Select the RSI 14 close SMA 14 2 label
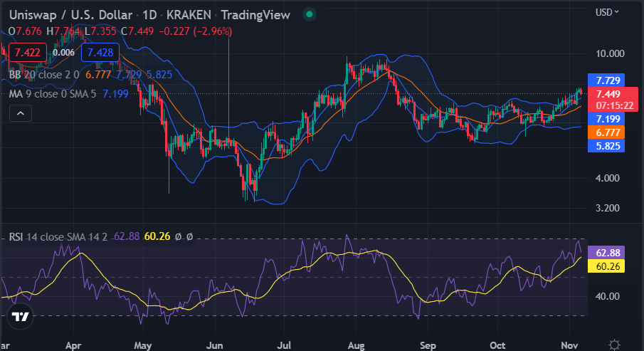Screen dimensions: 644x351 tap(58, 237)
